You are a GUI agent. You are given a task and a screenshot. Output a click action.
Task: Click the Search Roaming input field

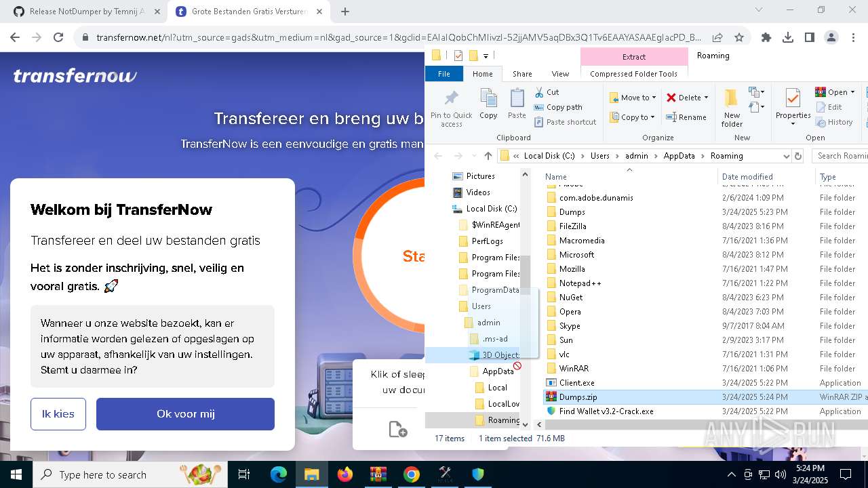click(841, 156)
